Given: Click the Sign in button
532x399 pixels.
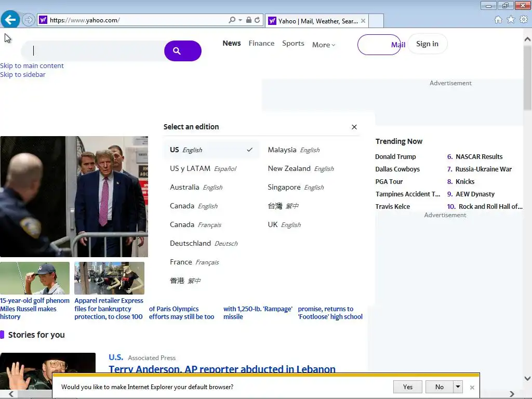Looking at the screenshot, I should pyautogui.click(x=427, y=44).
